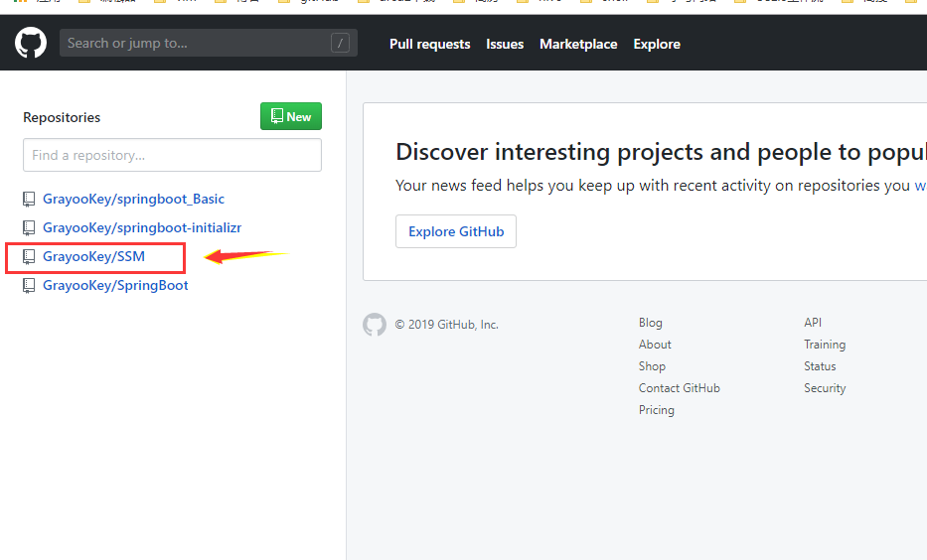Open the Blog footer link
The height and width of the screenshot is (560, 927).
click(651, 323)
